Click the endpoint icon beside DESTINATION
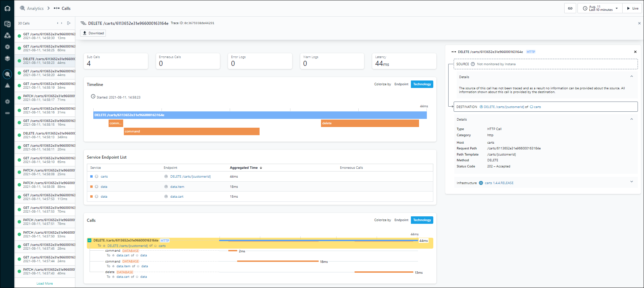This screenshot has height=288, width=644. [481, 107]
